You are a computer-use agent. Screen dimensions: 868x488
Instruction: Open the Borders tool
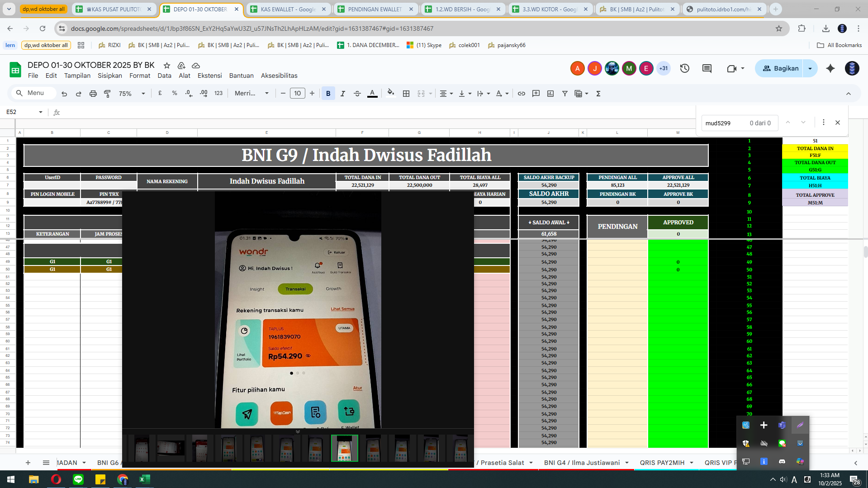406,94
